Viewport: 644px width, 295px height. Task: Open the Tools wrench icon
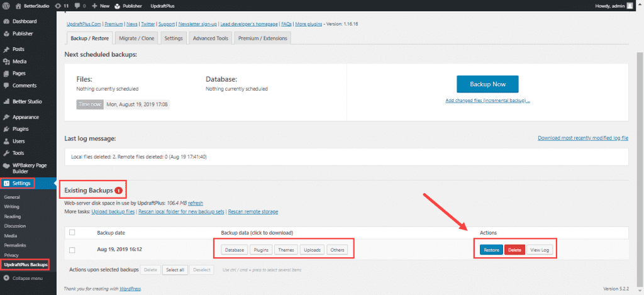click(6, 153)
